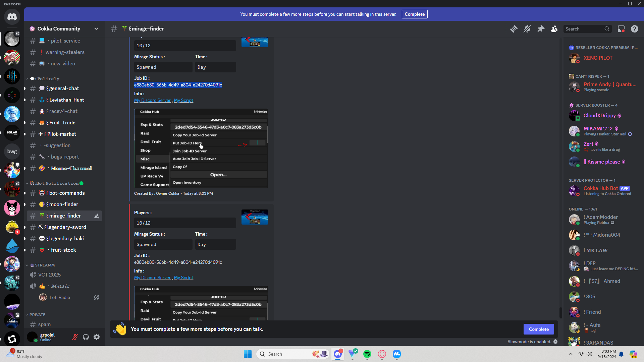The image size is (644, 362).
Task: Open My Script link in lower embed
Action: pyautogui.click(x=183, y=278)
